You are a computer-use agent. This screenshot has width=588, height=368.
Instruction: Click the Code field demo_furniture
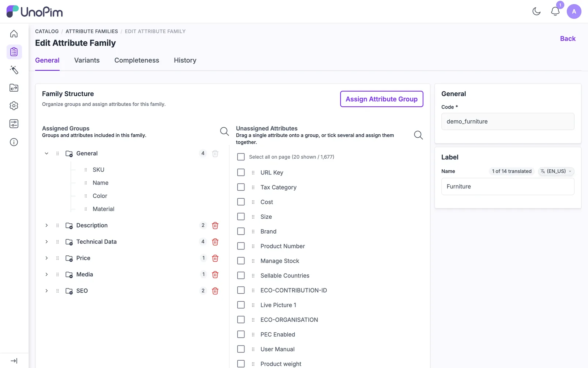508,121
